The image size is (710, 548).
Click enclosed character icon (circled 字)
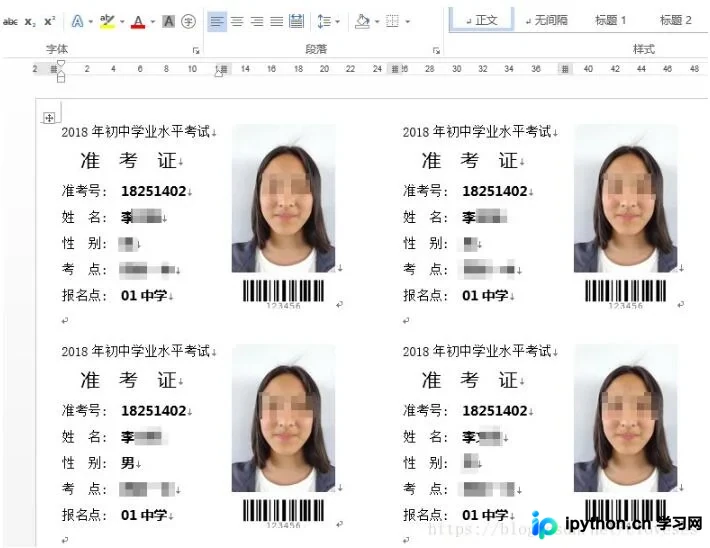tap(188, 21)
